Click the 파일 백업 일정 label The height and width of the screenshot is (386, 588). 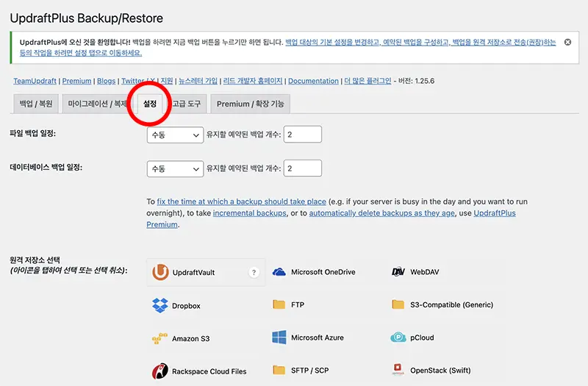(32, 133)
